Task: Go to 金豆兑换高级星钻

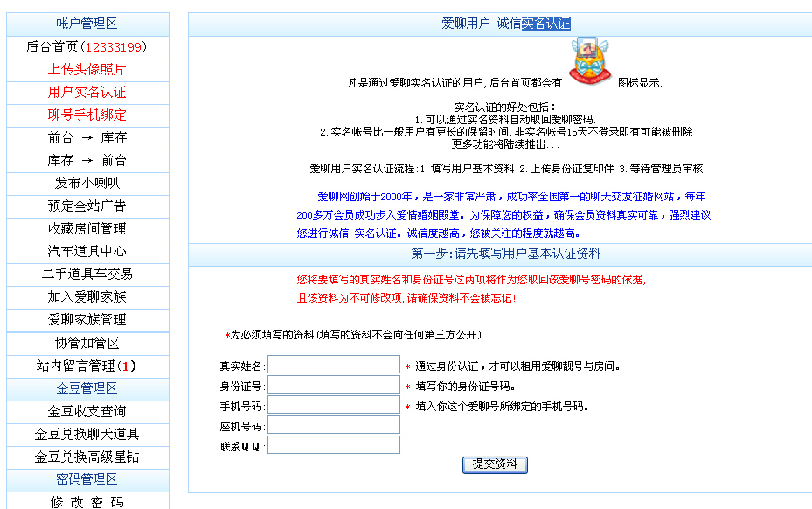Action: [87, 457]
